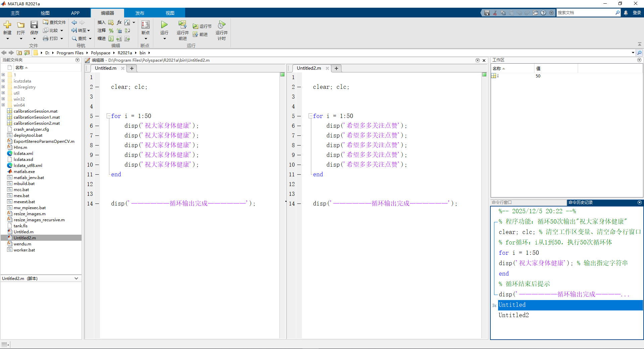Open the Compare (比较) dropdown
This screenshot has height=349, width=644.
coord(62,31)
